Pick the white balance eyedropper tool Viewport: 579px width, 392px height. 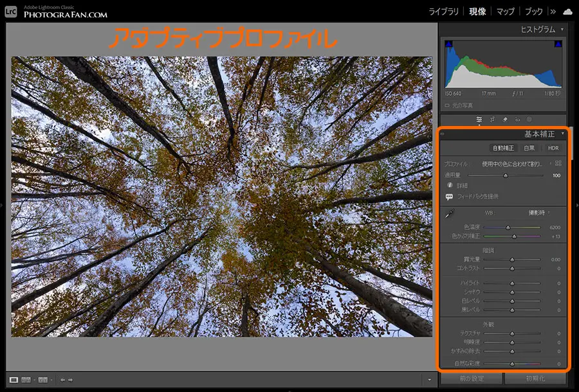[x=450, y=213]
